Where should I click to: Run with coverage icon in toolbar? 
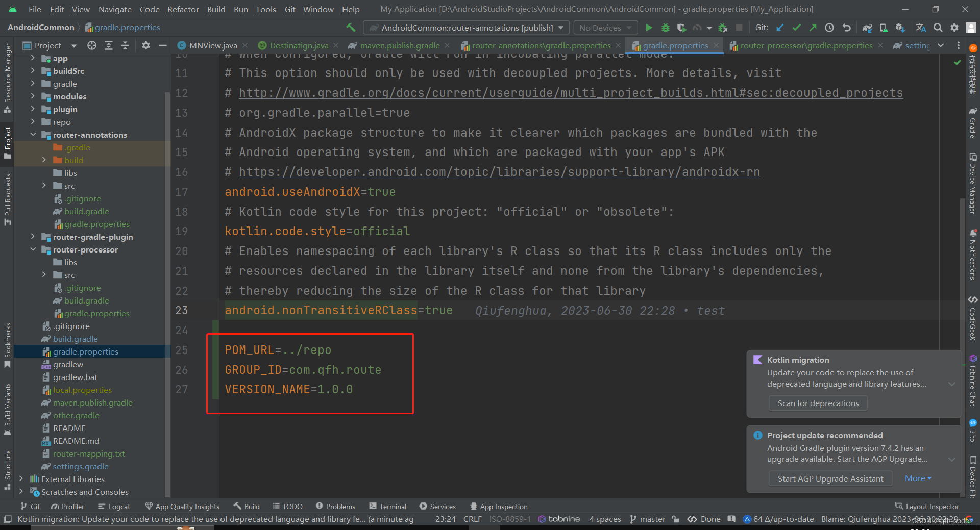[x=681, y=28]
